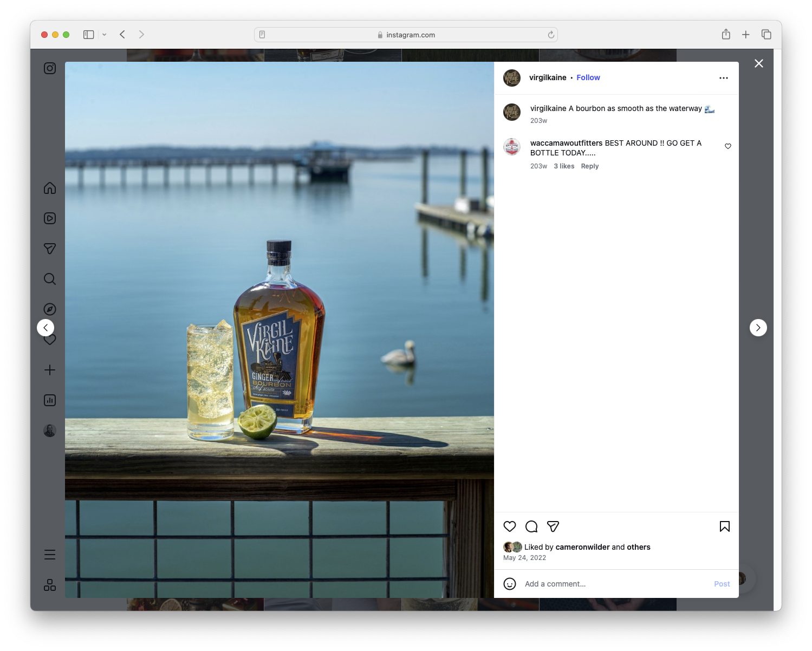The image size is (812, 651).
Task: Like waccamawoutfitters comment heart
Action: [x=728, y=146]
